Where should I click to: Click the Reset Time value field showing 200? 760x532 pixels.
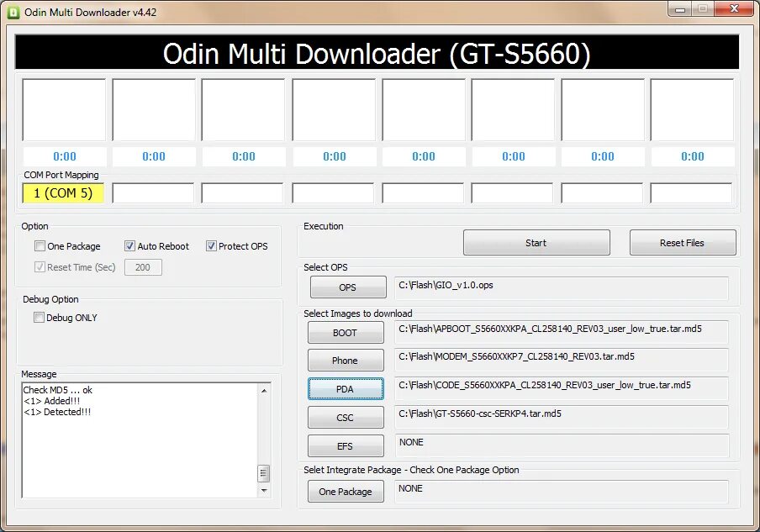143,267
